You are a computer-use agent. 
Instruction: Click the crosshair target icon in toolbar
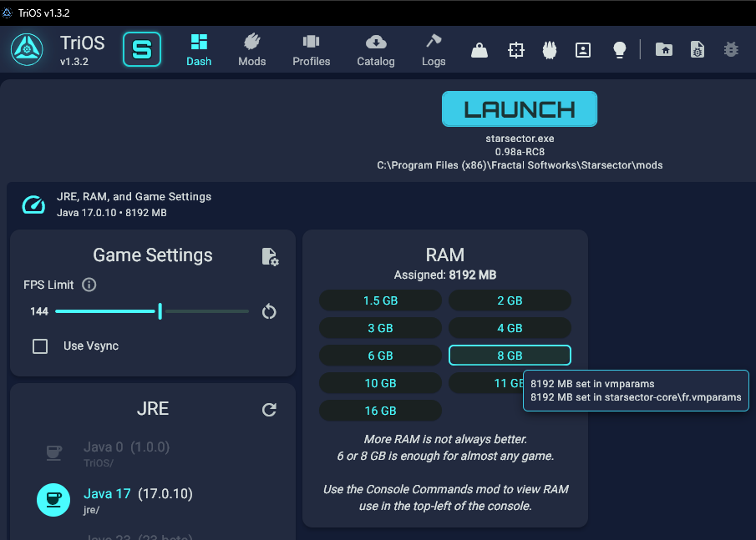pyautogui.click(x=516, y=50)
